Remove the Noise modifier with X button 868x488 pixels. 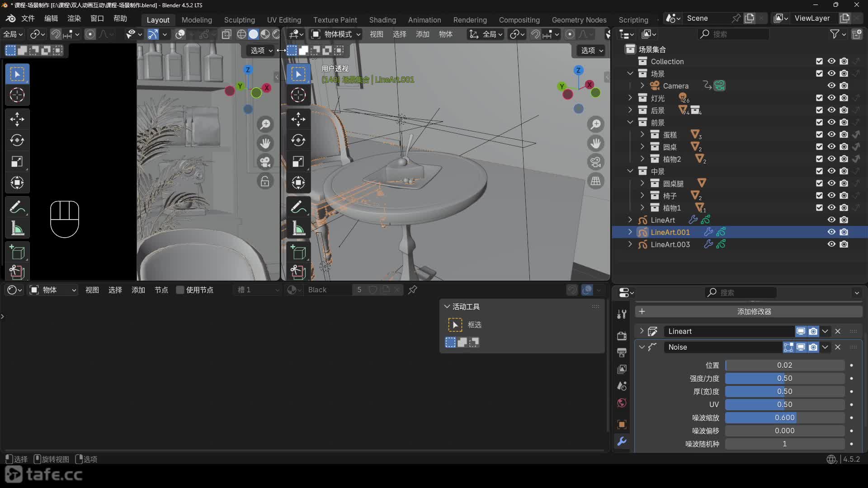coord(838,347)
